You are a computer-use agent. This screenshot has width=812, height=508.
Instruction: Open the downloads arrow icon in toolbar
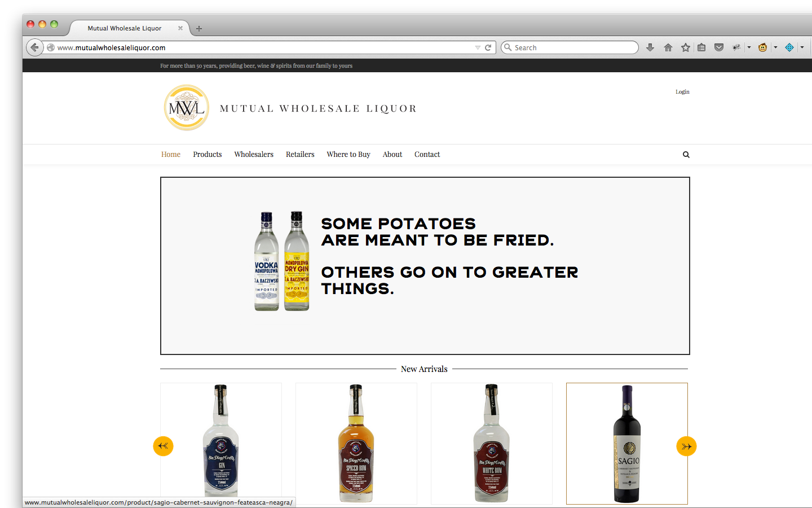pos(650,47)
